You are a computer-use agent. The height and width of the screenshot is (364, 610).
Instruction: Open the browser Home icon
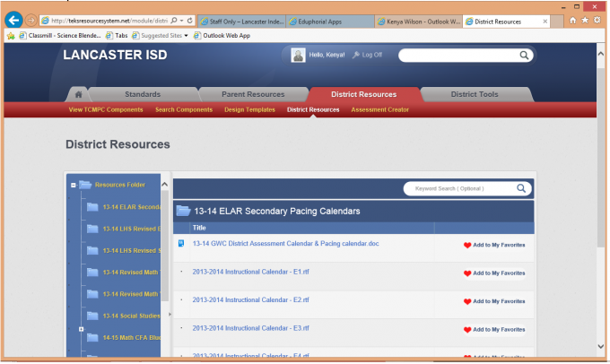(572, 21)
